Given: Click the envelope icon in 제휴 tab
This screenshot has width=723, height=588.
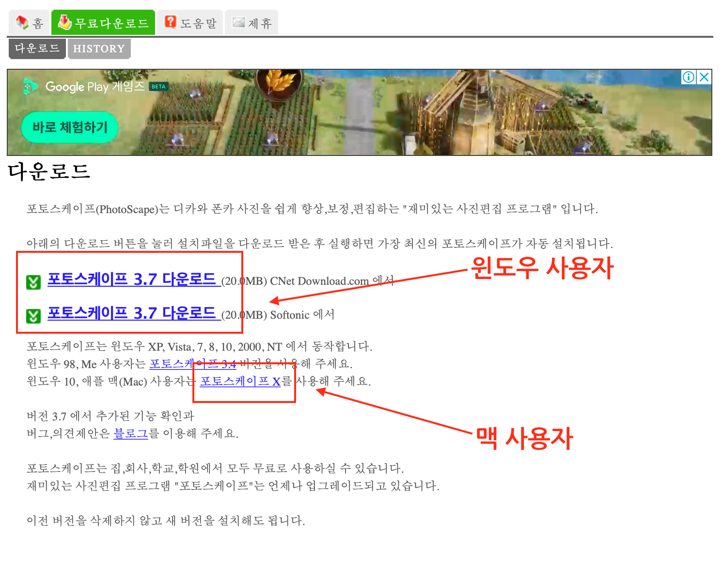Looking at the screenshot, I should [238, 22].
